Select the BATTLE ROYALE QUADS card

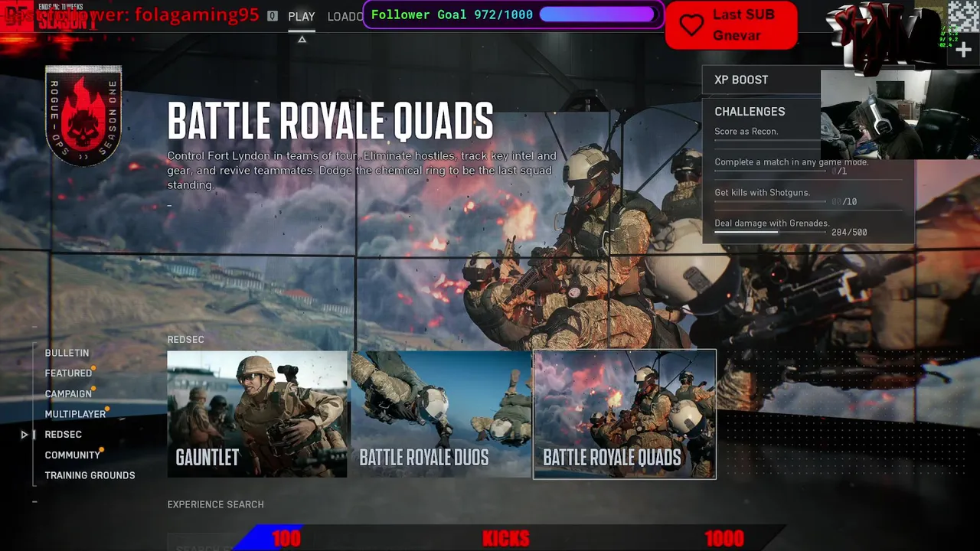[x=625, y=414]
